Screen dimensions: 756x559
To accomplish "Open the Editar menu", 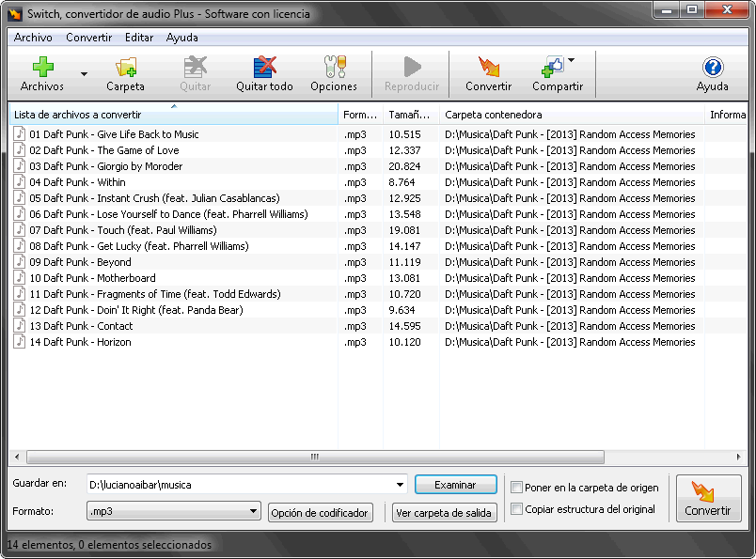I will pos(139,38).
